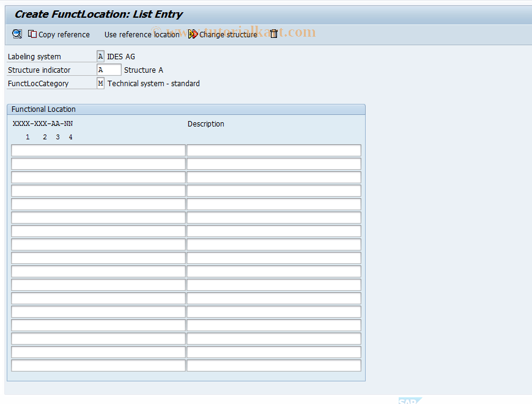Click the SAP logo at the bottom

pyautogui.click(x=410, y=402)
